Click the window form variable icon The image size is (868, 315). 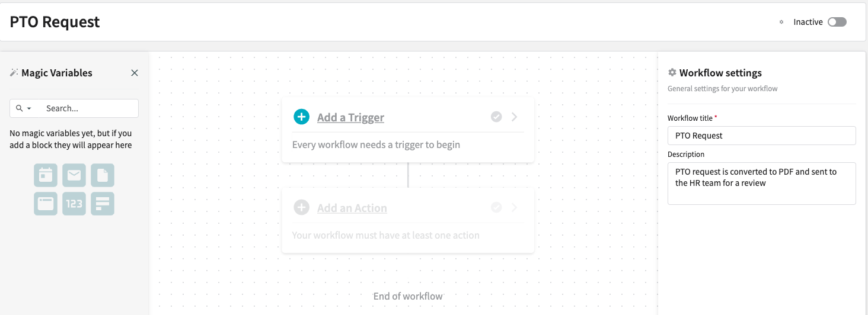(x=46, y=204)
